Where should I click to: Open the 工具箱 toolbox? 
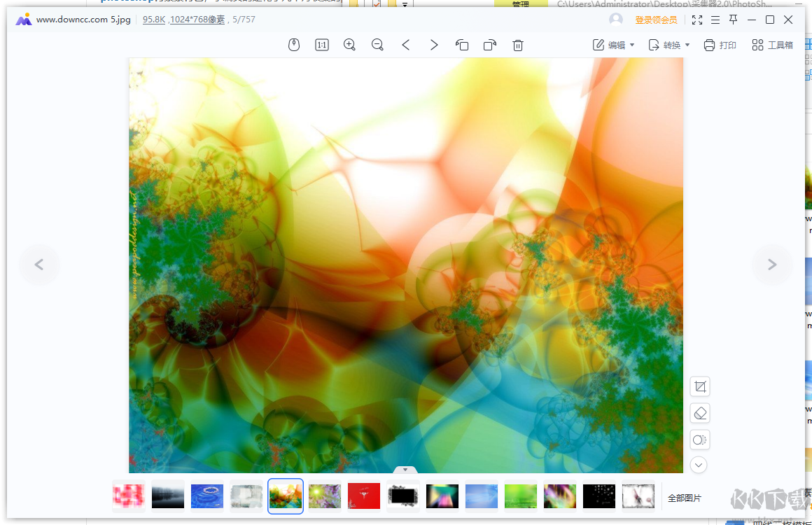(x=772, y=45)
